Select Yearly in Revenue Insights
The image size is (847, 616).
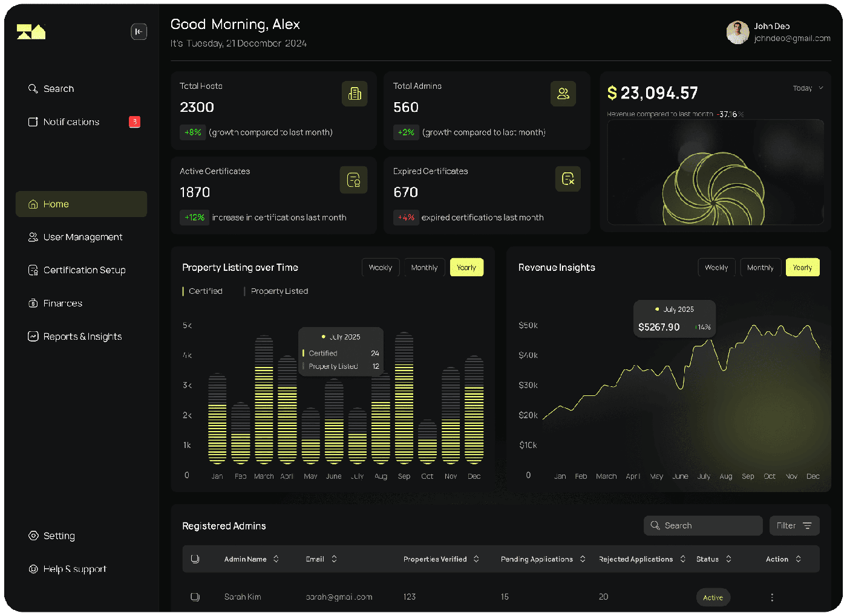803,268
